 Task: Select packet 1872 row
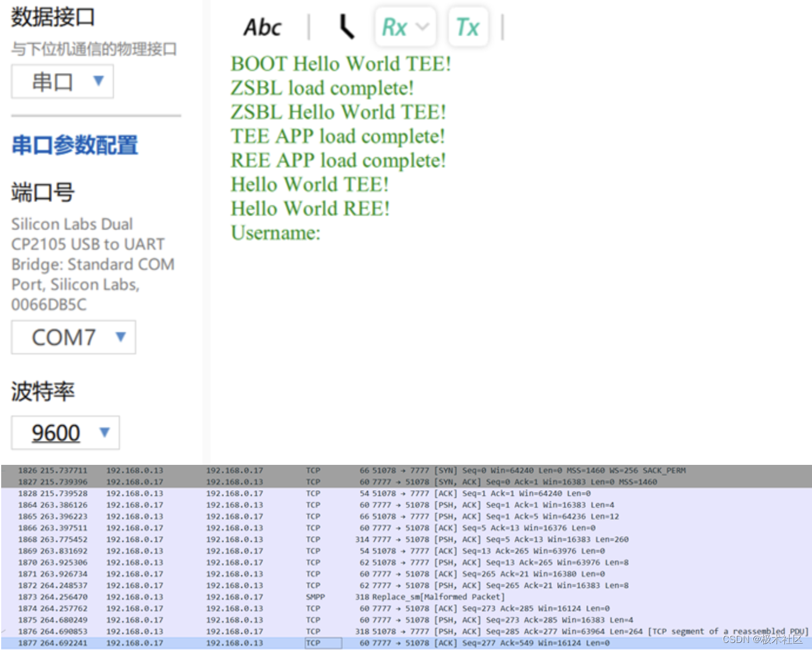pos(406,585)
